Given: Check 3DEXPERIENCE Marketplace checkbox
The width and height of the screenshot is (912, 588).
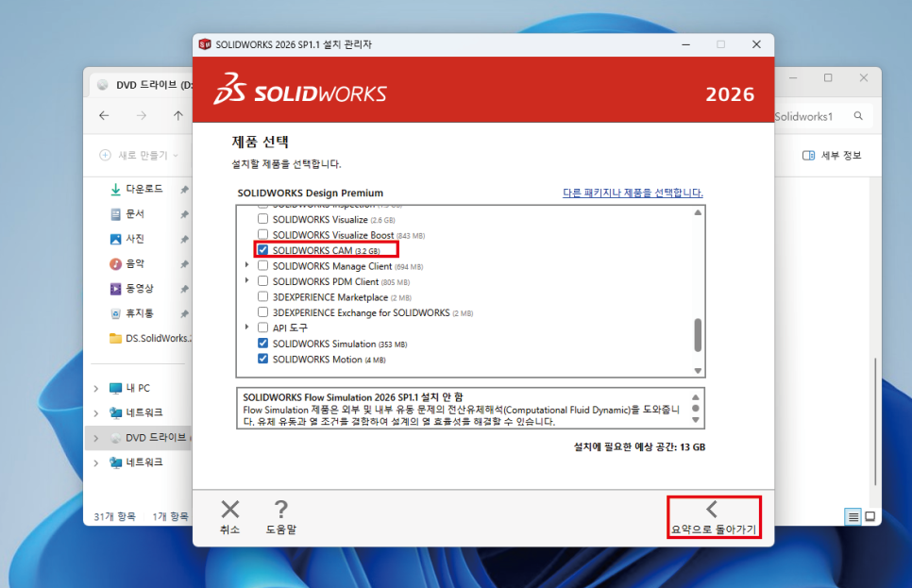Looking at the screenshot, I should coord(262,296).
